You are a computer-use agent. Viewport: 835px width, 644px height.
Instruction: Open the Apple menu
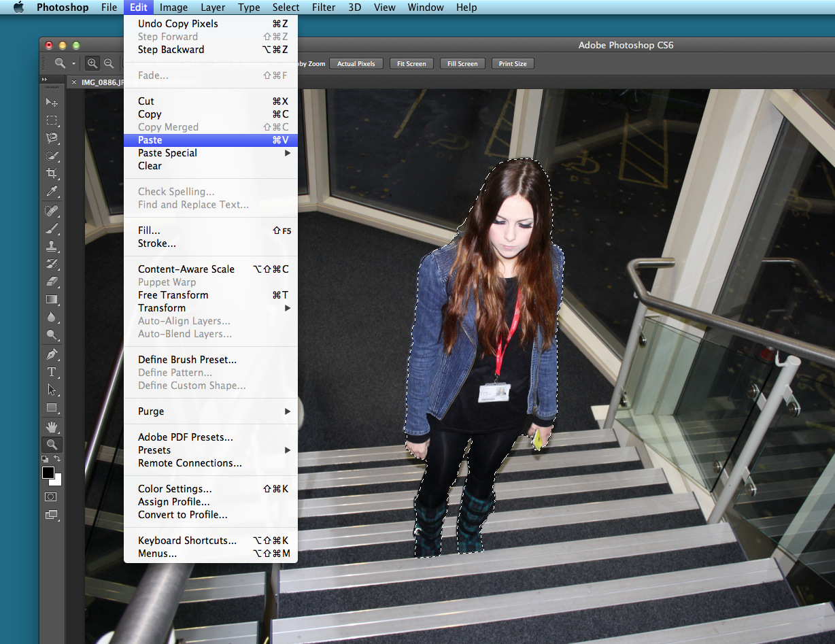18,7
